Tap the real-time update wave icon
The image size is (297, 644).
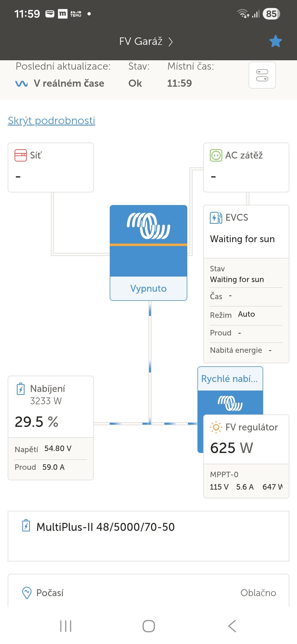(21, 83)
